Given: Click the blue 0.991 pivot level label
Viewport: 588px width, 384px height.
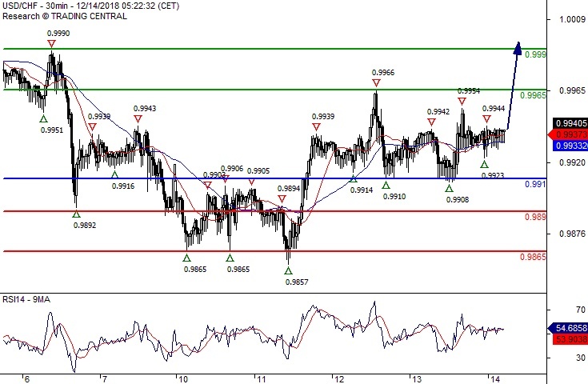Looking at the screenshot, I should (x=535, y=184).
